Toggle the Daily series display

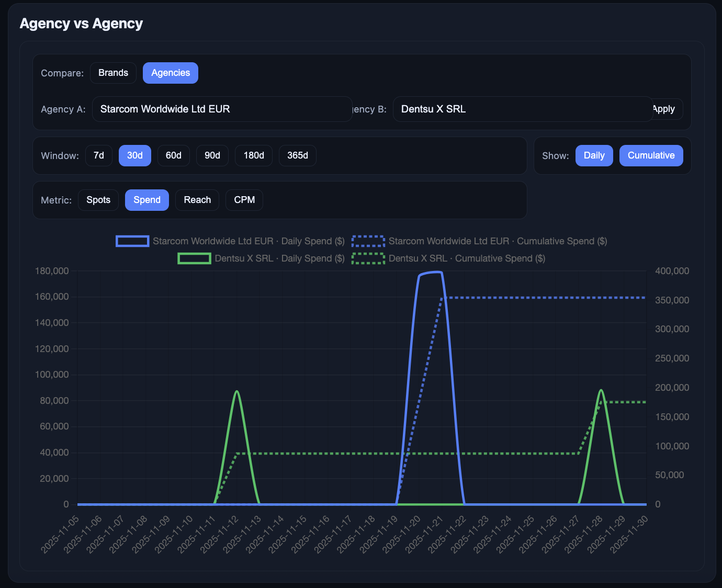[594, 155]
